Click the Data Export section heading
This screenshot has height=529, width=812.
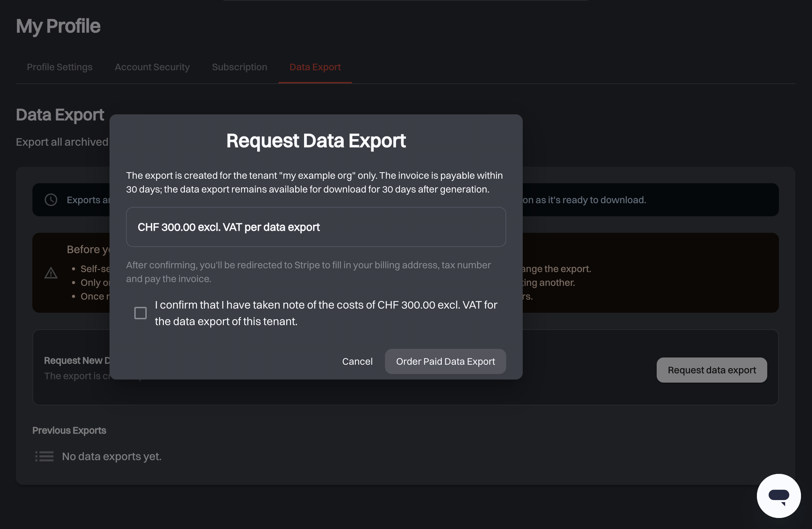60,115
